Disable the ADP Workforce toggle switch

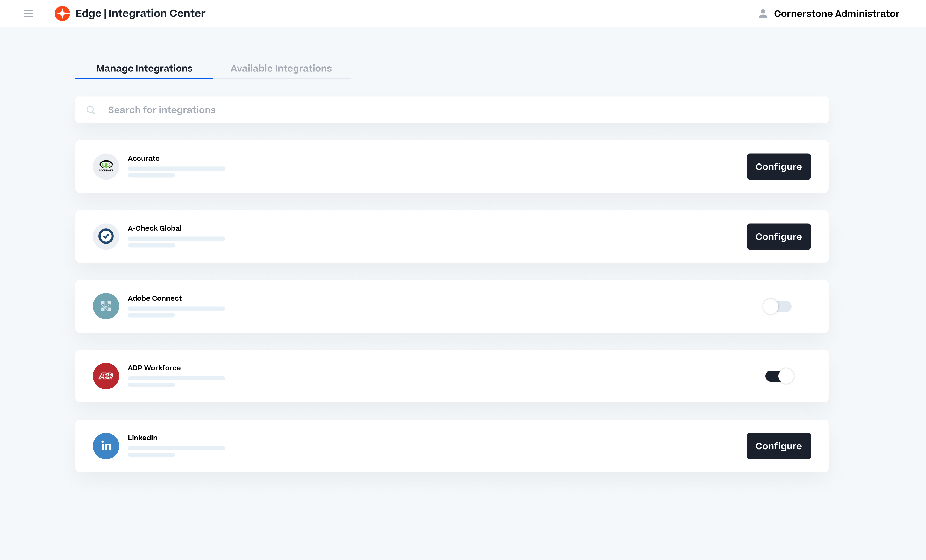coord(780,376)
